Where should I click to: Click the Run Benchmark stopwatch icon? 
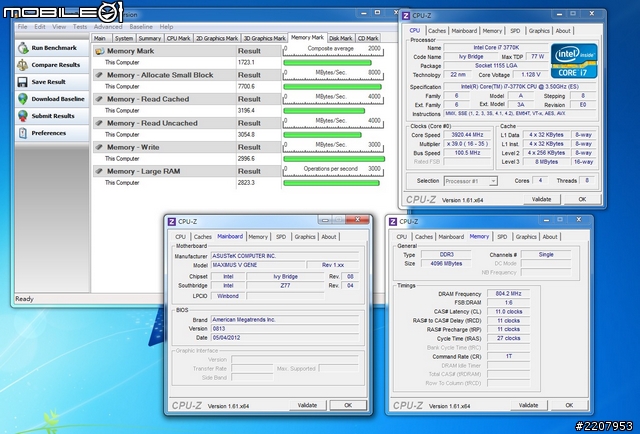(23, 48)
